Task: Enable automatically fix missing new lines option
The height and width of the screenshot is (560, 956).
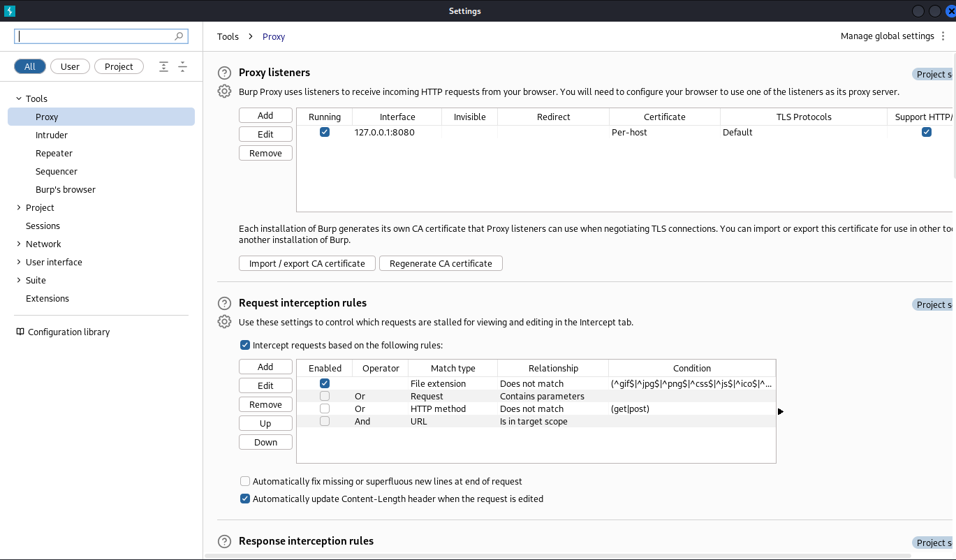Action: tap(245, 481)
